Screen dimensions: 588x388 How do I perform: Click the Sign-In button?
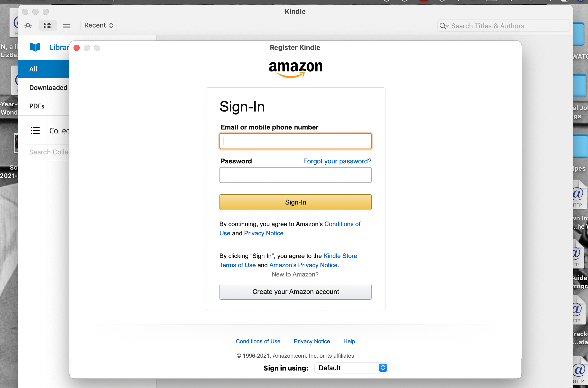point(295,202)
